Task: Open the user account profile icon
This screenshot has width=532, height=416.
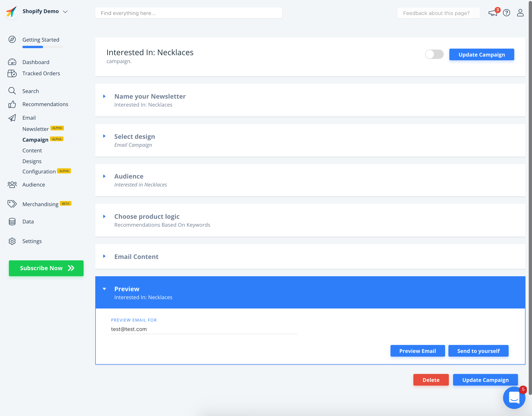Action: pos(520,13)
